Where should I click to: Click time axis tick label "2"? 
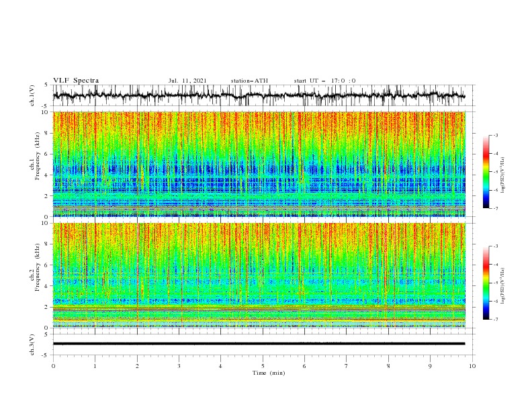tap(137, 366)
